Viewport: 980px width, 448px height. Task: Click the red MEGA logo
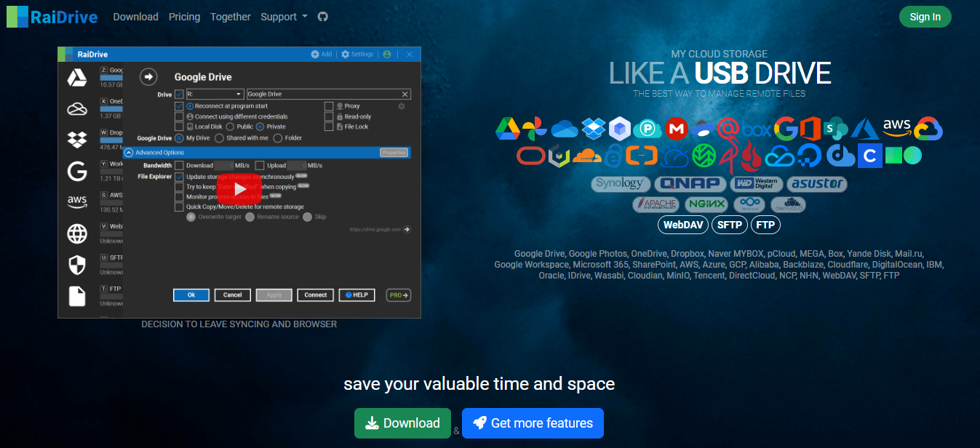(676, 129)
